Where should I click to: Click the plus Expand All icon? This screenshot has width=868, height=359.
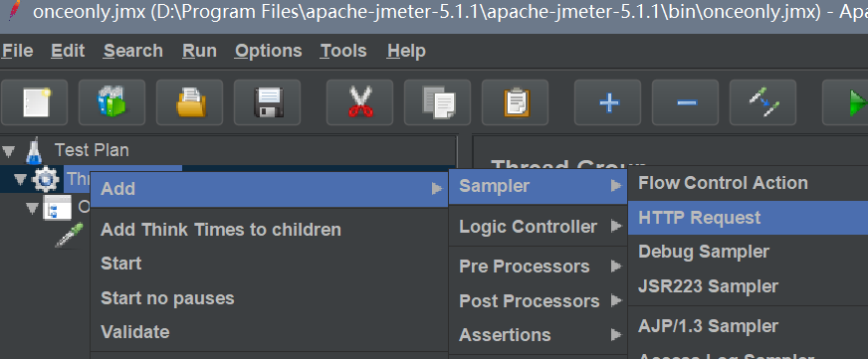coord(608,102)
